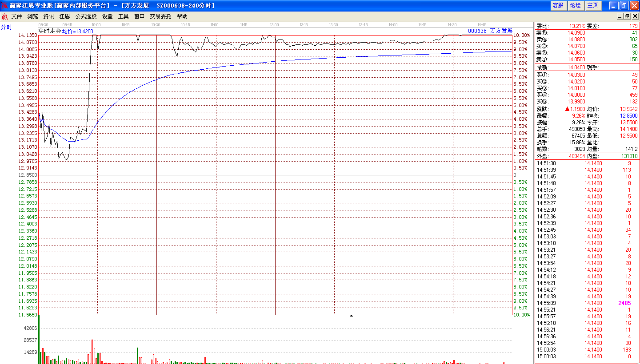Select the 14:56:54 trade row

coord(587,343)
